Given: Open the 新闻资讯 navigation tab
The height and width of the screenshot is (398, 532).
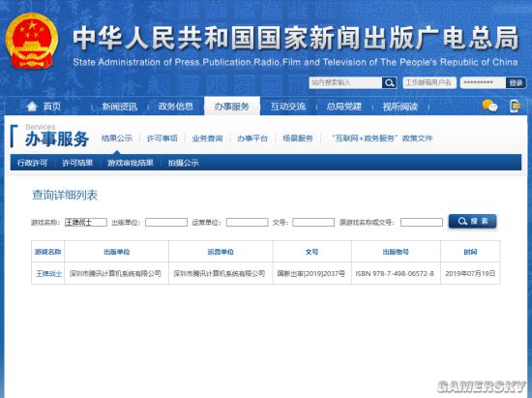Looking at the screenshot, I should [119, 107].
